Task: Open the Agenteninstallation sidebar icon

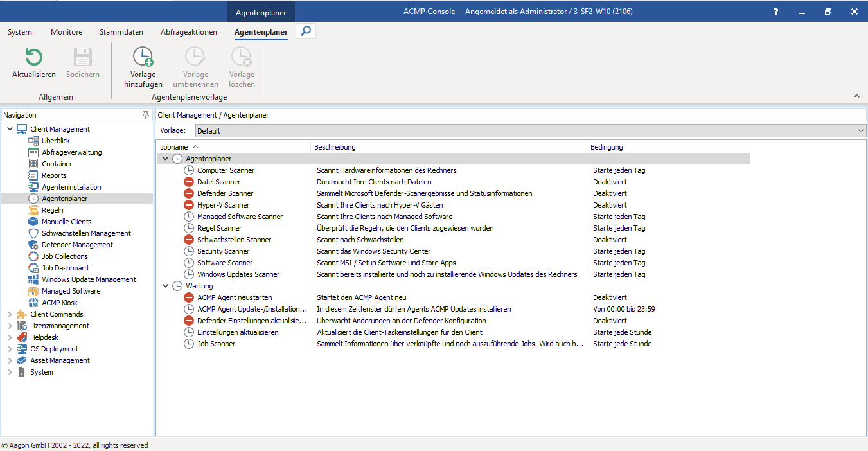Action: coord(33,186)
